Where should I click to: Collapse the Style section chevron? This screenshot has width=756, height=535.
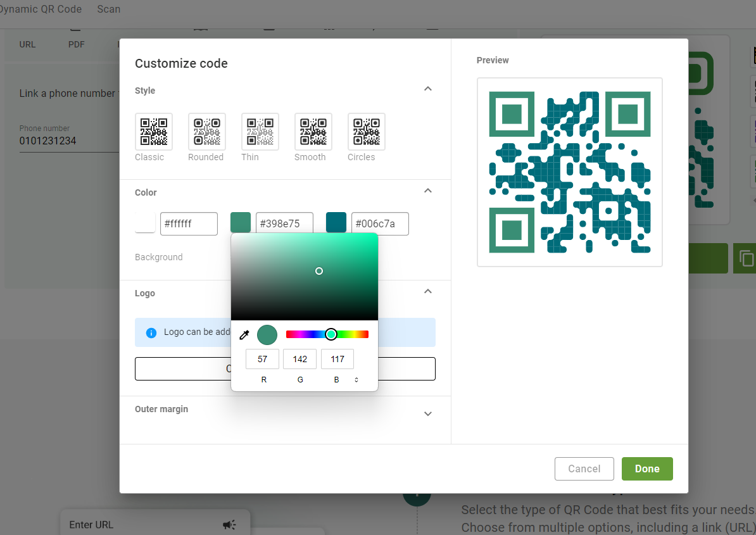click(427, 89)
